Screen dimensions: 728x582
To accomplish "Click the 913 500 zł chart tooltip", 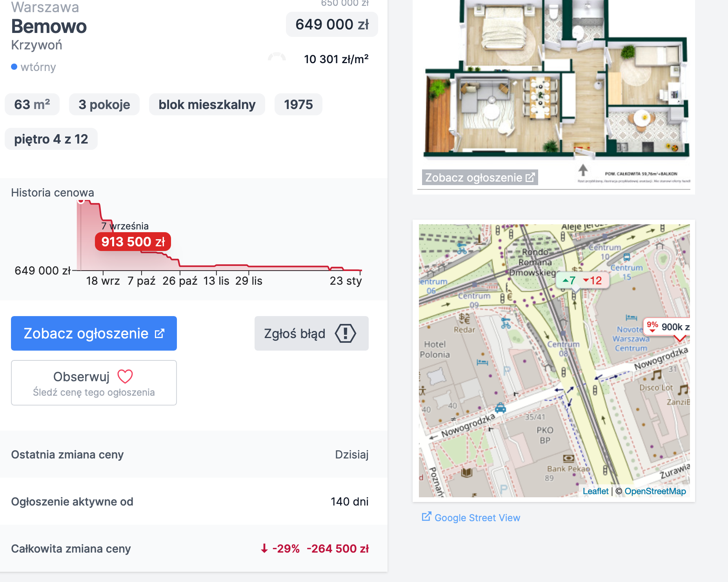I will click(x=133, y=242).
